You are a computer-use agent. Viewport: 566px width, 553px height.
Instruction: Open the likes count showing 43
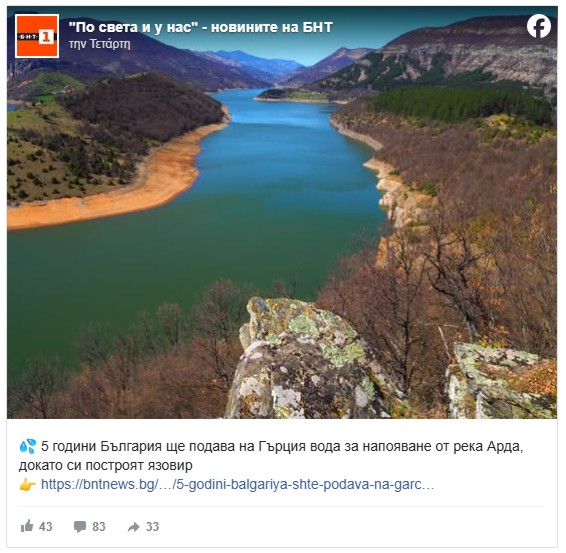45,527
